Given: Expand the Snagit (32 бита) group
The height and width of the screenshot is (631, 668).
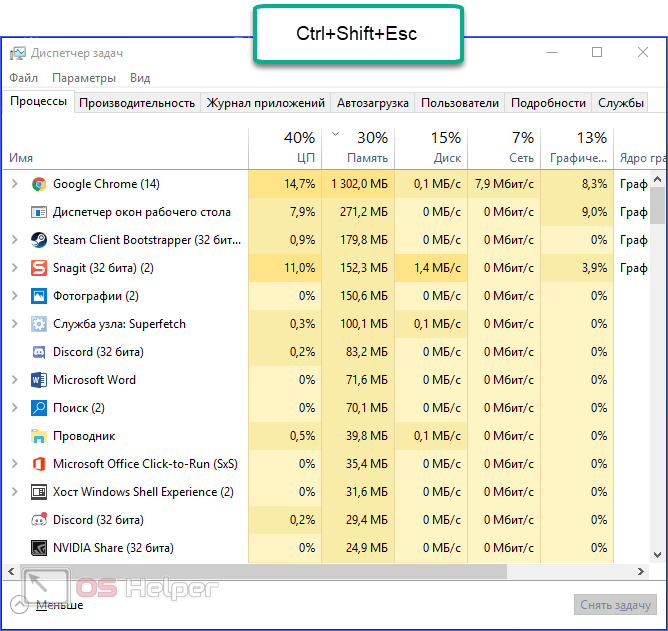Looking at the screenshot, I should click(14, 268).
